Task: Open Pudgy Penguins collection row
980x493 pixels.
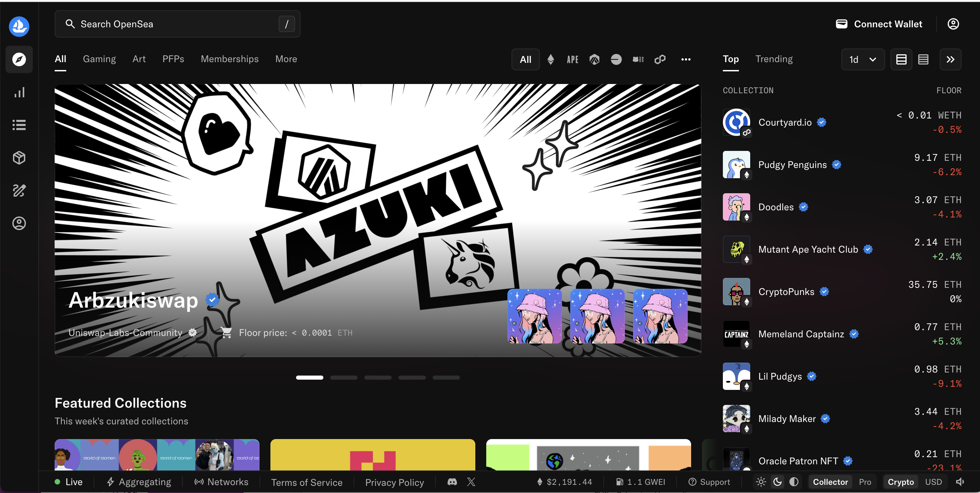Action: (842, 165)
